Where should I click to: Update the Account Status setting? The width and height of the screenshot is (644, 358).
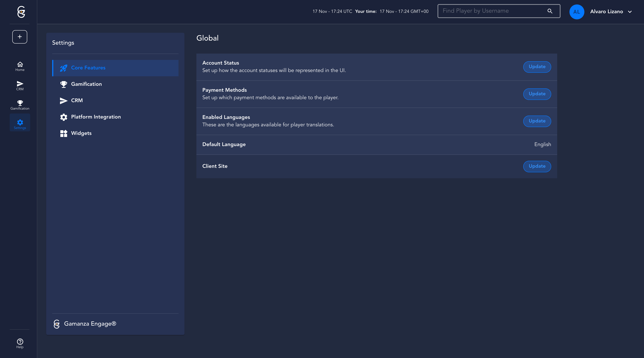(537, 67)
